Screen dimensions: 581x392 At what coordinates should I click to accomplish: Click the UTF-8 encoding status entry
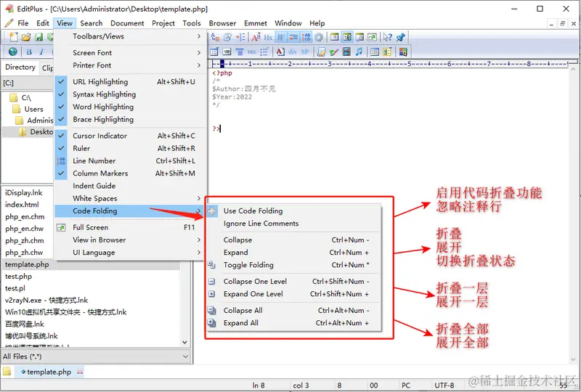click(x=444, y=385)
